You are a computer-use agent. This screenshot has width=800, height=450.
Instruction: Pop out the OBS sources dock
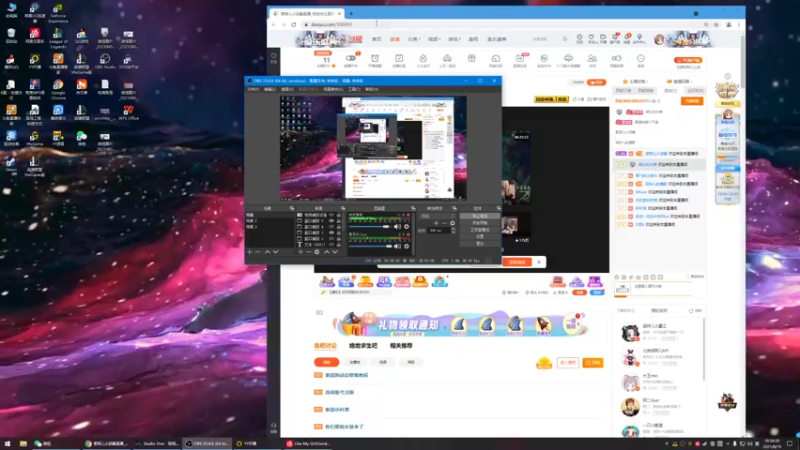(x=343, y=208)
